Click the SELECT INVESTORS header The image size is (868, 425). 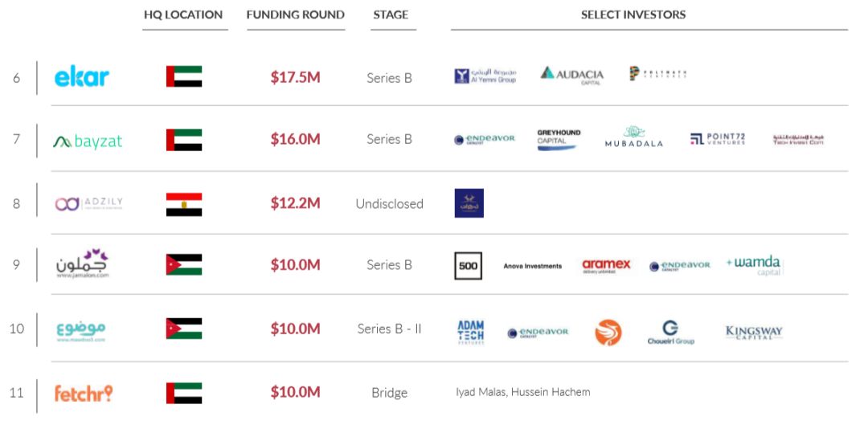click(x=633, y=15)
